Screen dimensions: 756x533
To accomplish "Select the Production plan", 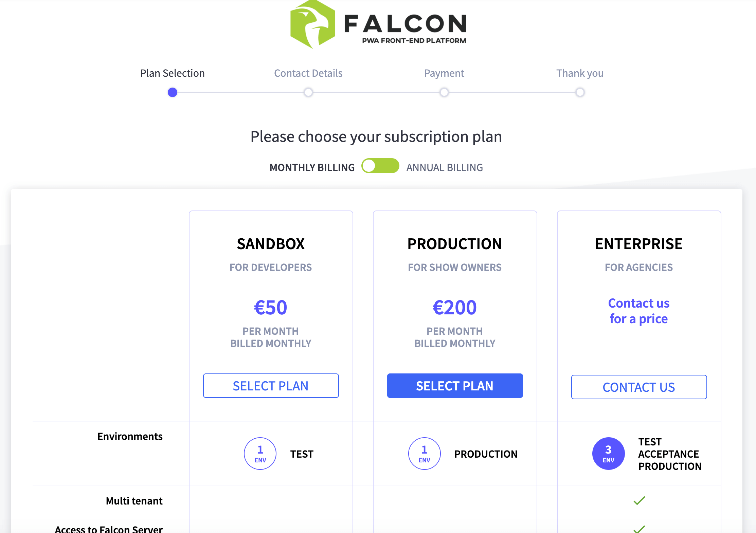I will click(455, 385).
